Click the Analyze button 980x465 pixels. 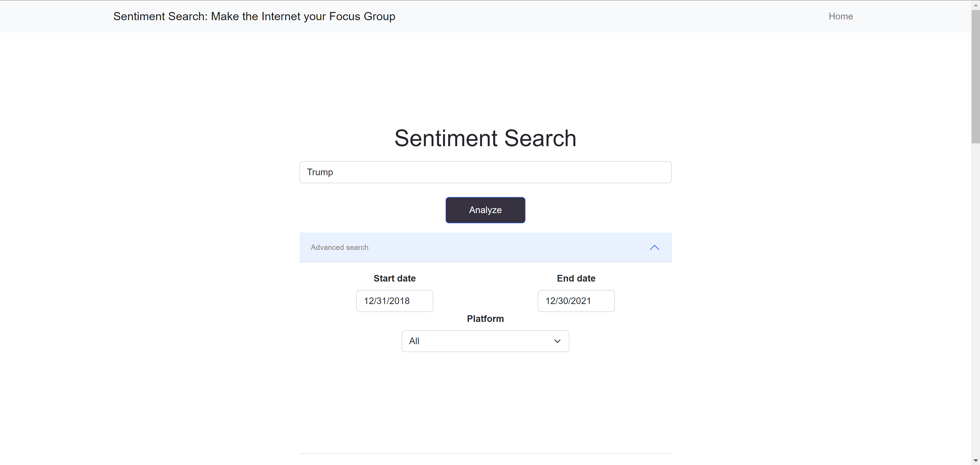pos(485,210)
